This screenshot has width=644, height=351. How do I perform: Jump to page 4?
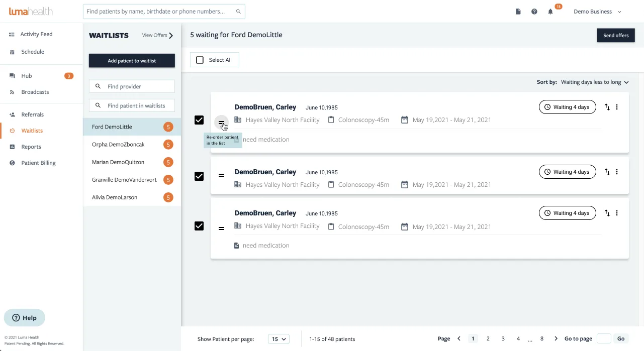pyautogui.click(x=518, y=338)
